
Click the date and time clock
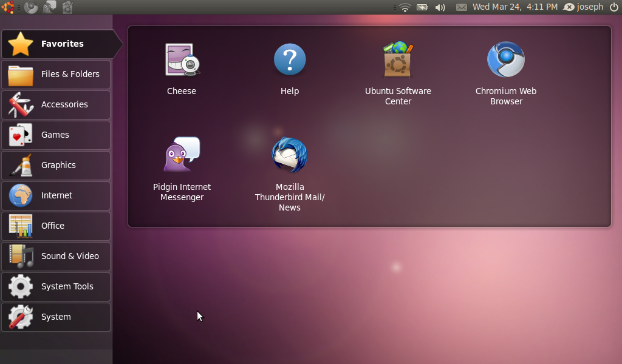(x=514, y=7)
